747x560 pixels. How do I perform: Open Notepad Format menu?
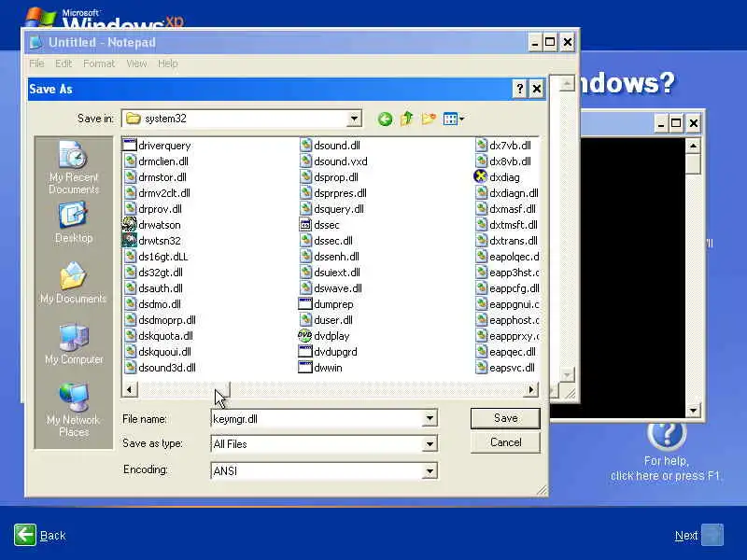tap(99, 63)
